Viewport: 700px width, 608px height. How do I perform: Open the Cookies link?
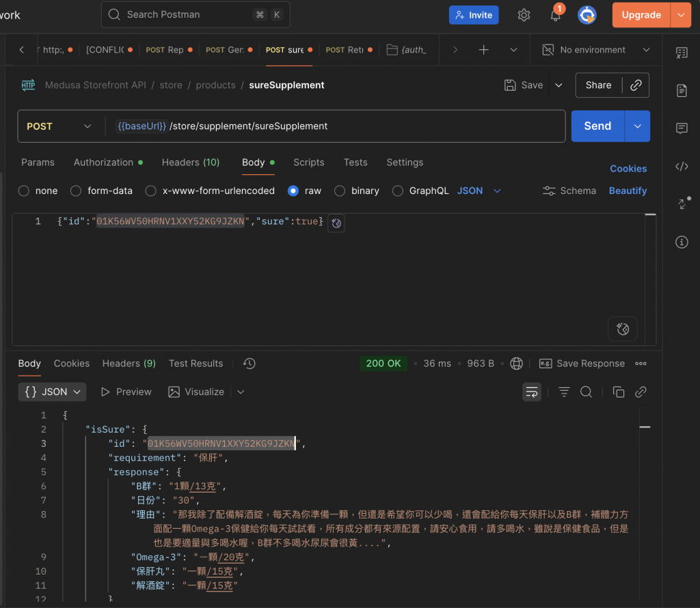tap(628, 169)
